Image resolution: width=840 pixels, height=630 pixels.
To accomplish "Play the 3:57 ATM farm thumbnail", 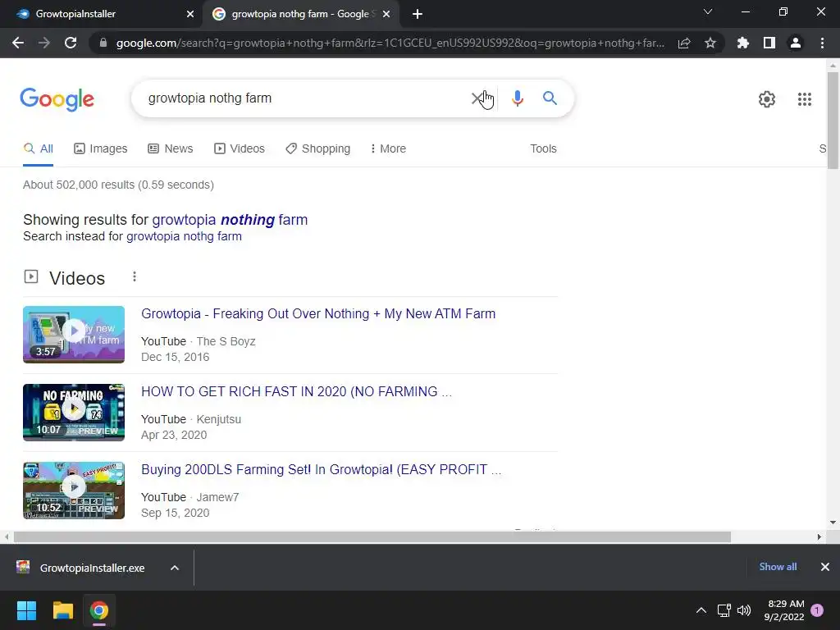I will point(74,335).
